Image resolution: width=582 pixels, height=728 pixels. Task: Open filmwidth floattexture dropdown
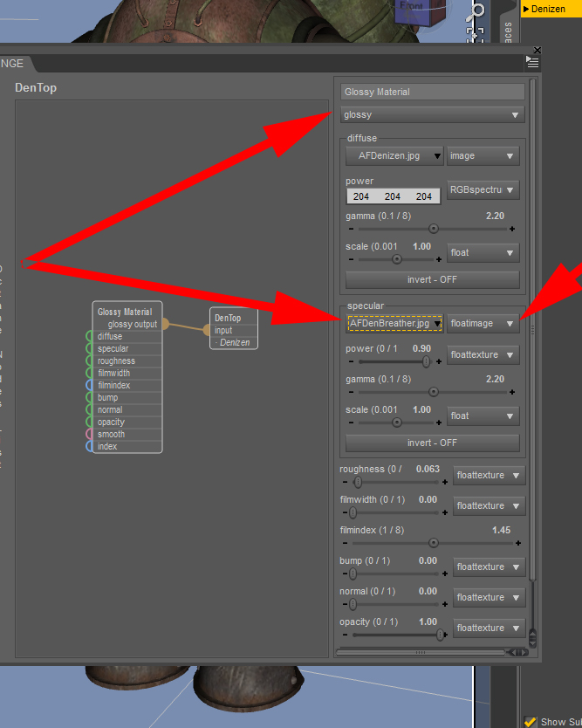[490, 505]
